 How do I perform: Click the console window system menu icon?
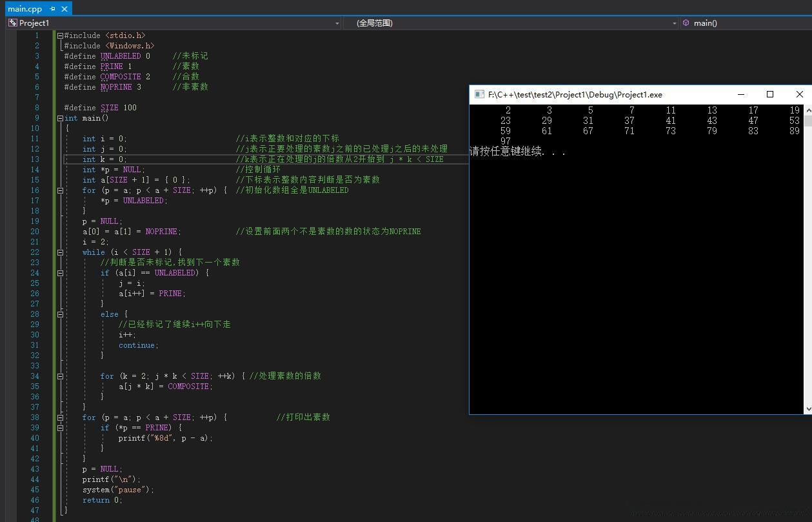[479, 94]
